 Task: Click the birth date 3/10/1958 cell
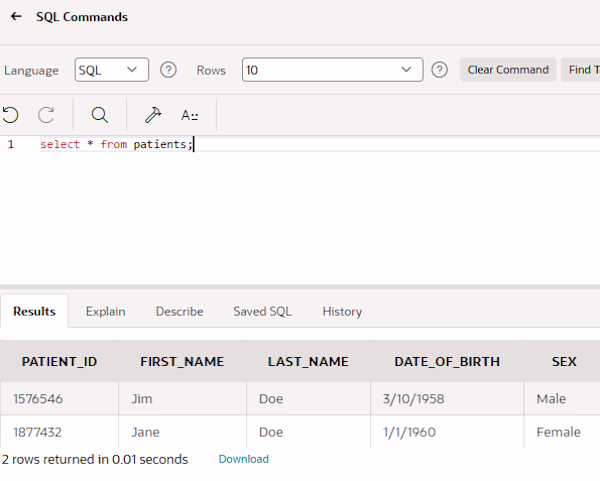[x=447, y=399]
